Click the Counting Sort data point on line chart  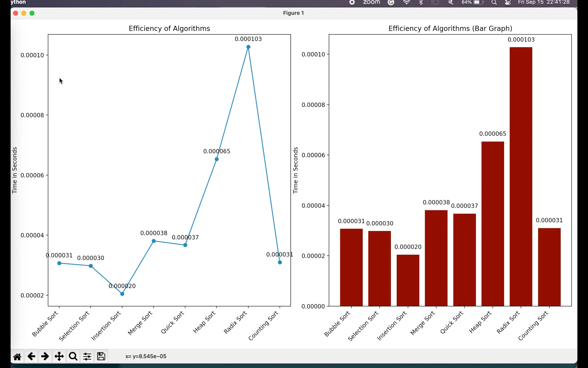[x=280, y=262]
